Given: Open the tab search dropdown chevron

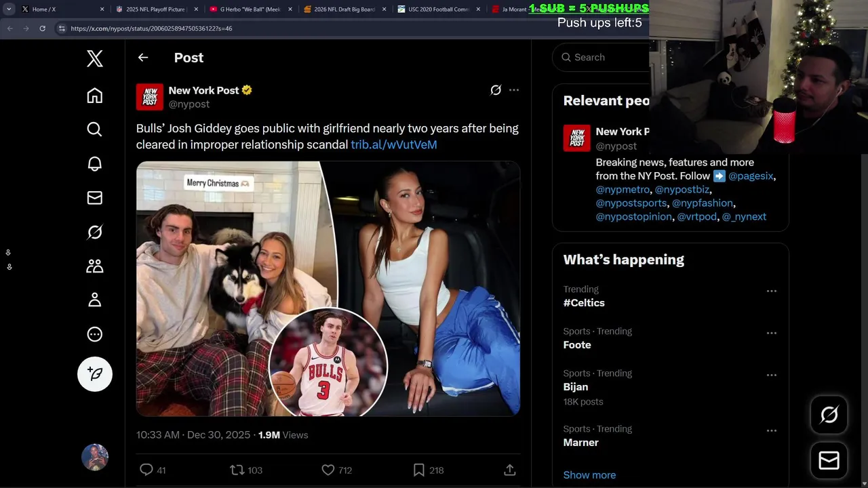Looking at the screenshot, I should point(9,9).
